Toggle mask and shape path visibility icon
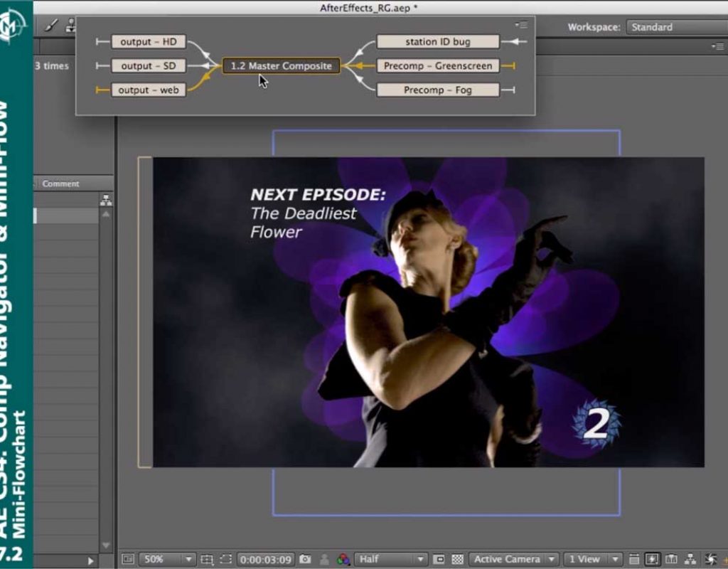 [x=225, y=559]
